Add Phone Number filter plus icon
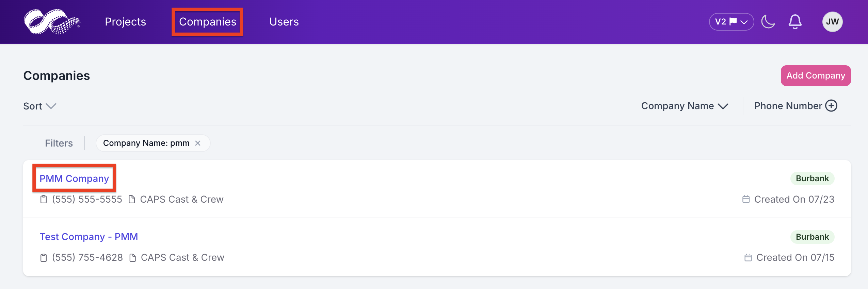The width and height of the screenshot is (868, 289). [x=831, y=106]
